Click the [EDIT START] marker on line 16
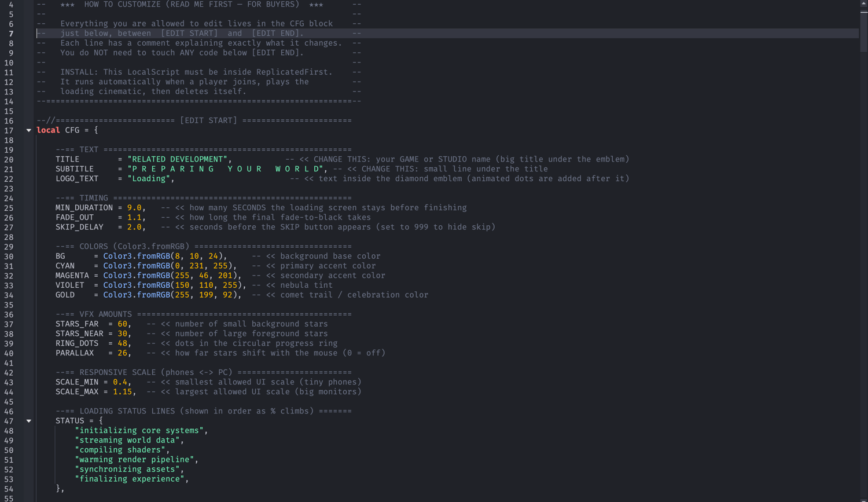The image size is (868, 502). 208,120
